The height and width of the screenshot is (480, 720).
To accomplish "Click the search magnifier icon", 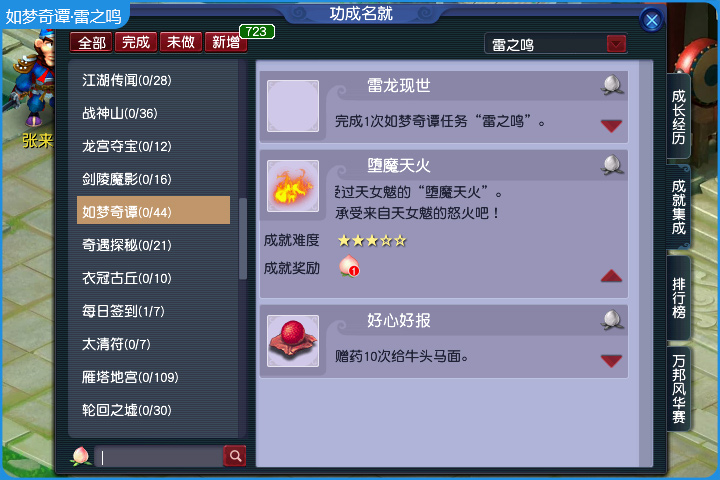I will tap(235, 456).
